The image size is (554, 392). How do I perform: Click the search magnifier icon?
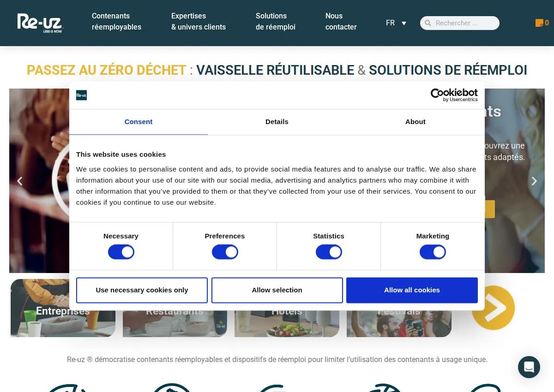pyautogui.click(x=428, y=23)
